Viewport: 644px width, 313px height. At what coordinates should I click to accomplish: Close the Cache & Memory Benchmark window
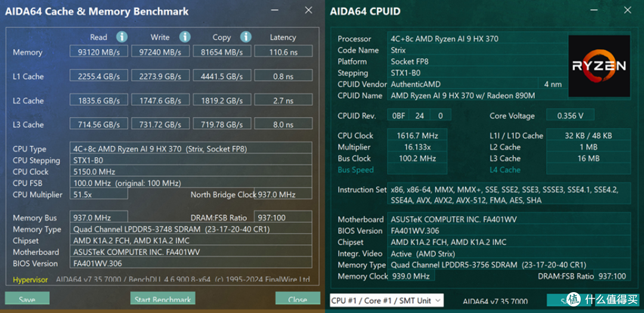click(308, 10)
